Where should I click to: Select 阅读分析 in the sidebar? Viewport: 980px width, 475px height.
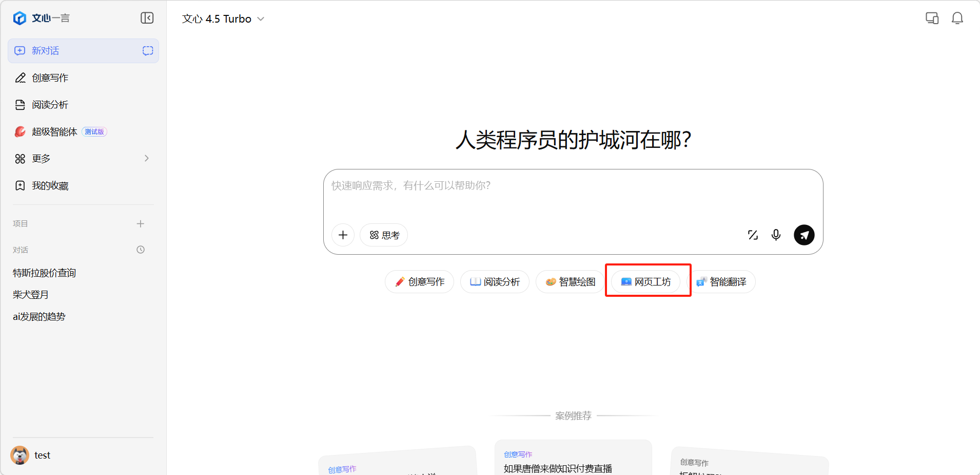click(50, 105)
